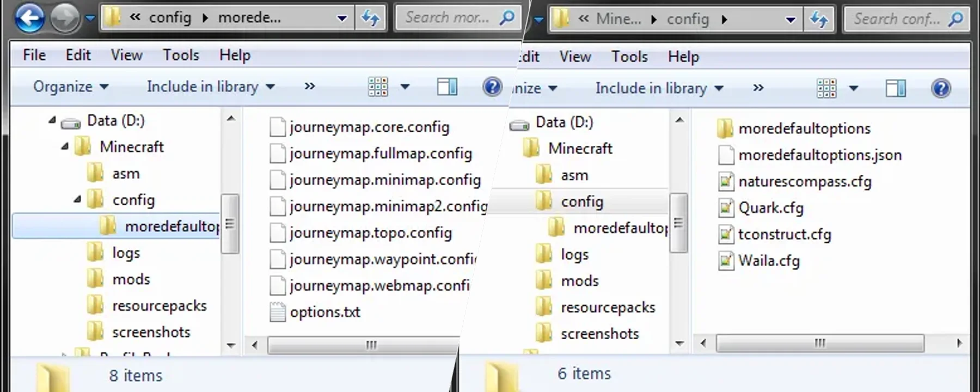The height and width of the screenshot is (392, 980).
Task: Select the Quark.cfg file icon
Action: pyautogui.click(x=726, y=208)
